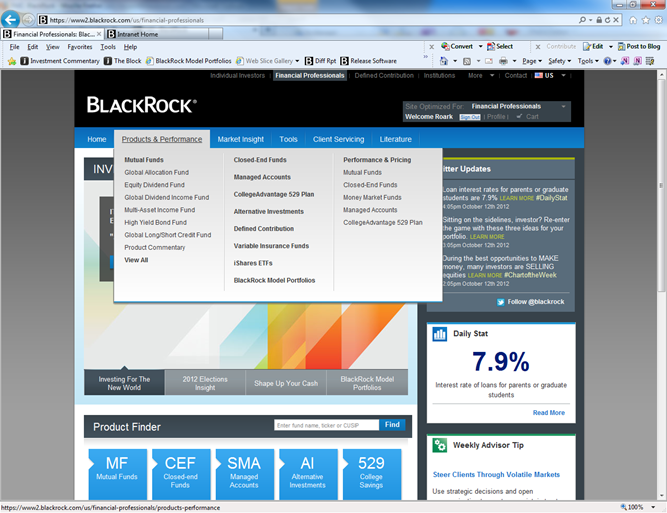Image resolution: width=667 pixels, height=513 pixels.
Task: Click the command bar Home page icon
Action: pos(444,61)
